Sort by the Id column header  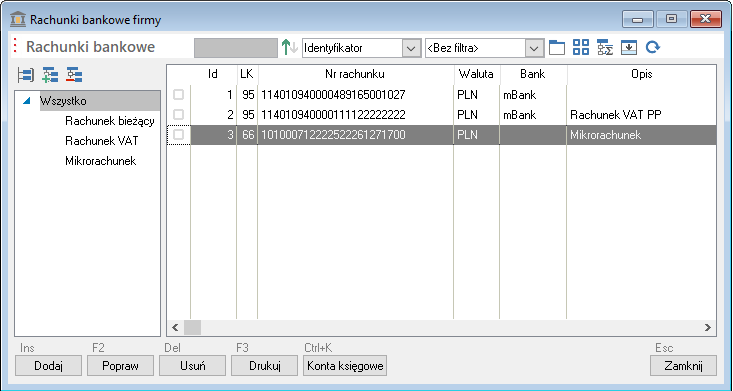pos(214,74)
